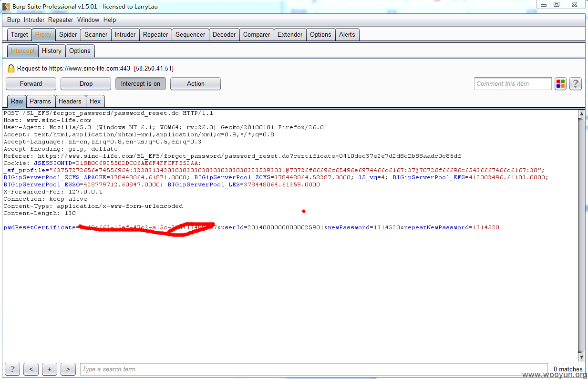Image resolution: width=588 pixels, height=379 pixels.
Task: Go to previous search match arrow
Action: pyautogui.click(x=31, y=369)
